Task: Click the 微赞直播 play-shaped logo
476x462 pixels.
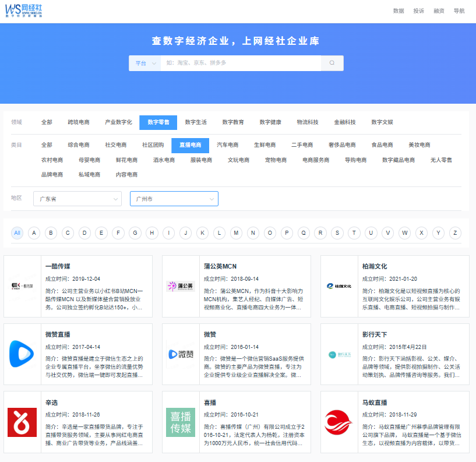Action: click(22, 354)
